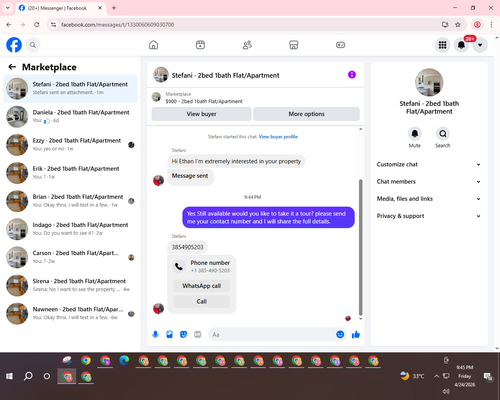500x400 pixels.
Task: Click the message '3854905203'
Action: pyautogui.click(x=187, y=247)
